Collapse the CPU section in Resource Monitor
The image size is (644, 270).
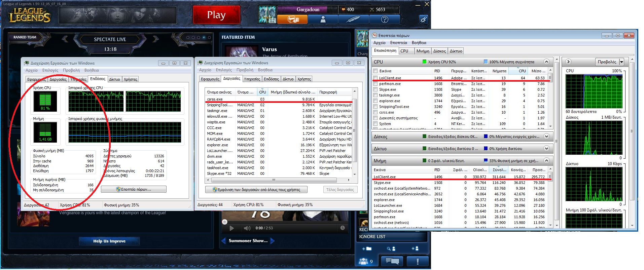click(x=546, y=62)
